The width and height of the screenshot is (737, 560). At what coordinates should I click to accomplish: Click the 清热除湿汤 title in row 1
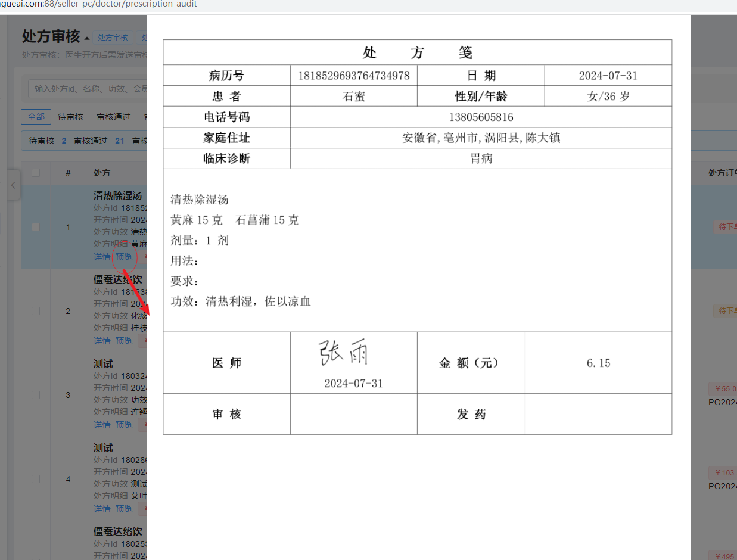pyautogui.click(x=118, y=195)
